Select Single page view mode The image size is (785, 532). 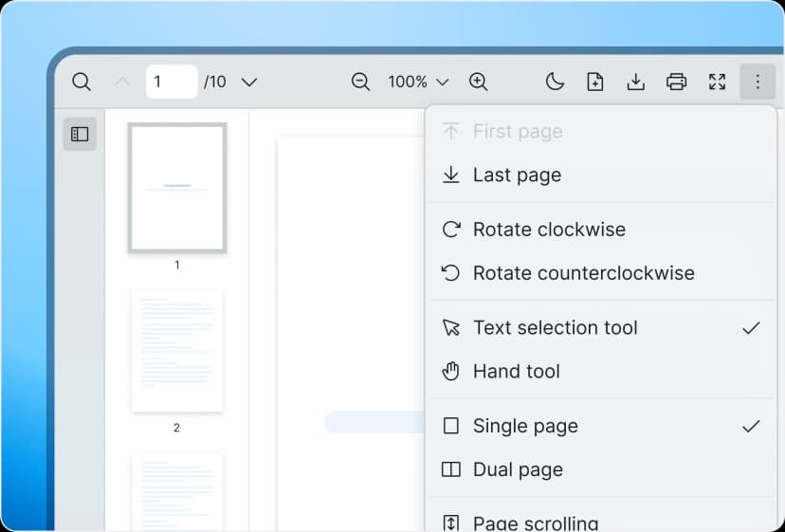click(x=600, y=426)
